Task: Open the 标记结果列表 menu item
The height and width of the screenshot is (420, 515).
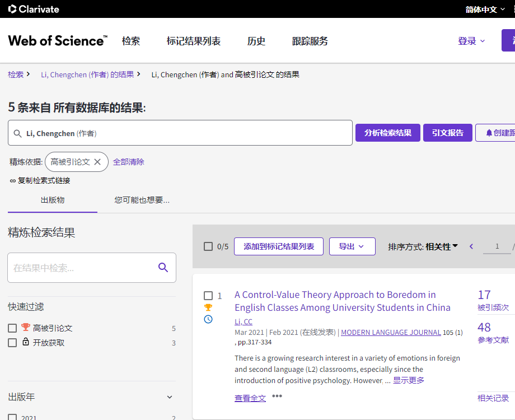Action: pos(194,41)
